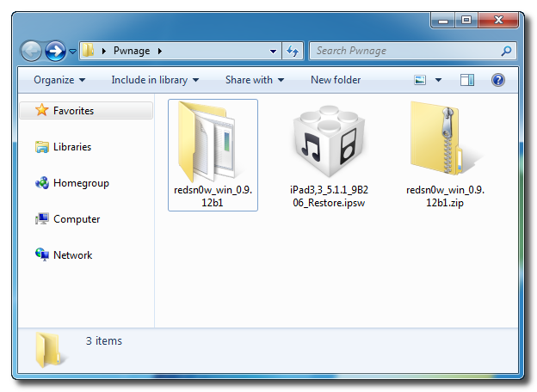
Task: Minimize the Pwnage window
Action: [443, 21]
